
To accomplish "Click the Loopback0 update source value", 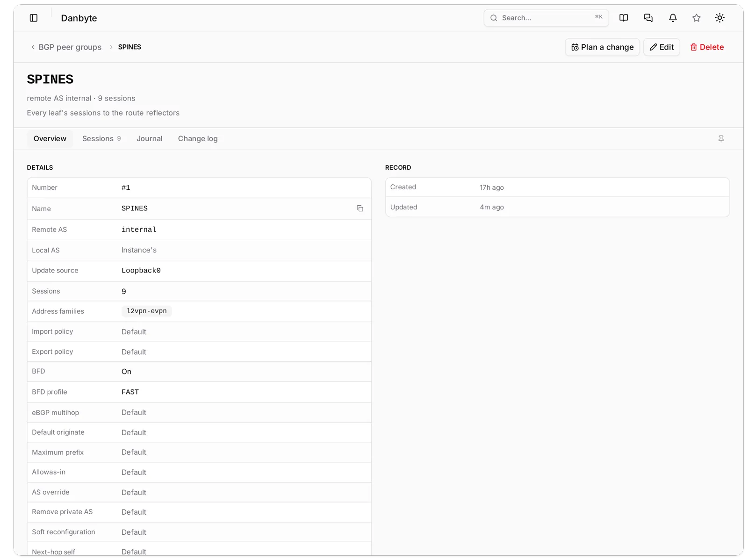I will [x=141, y=271].
